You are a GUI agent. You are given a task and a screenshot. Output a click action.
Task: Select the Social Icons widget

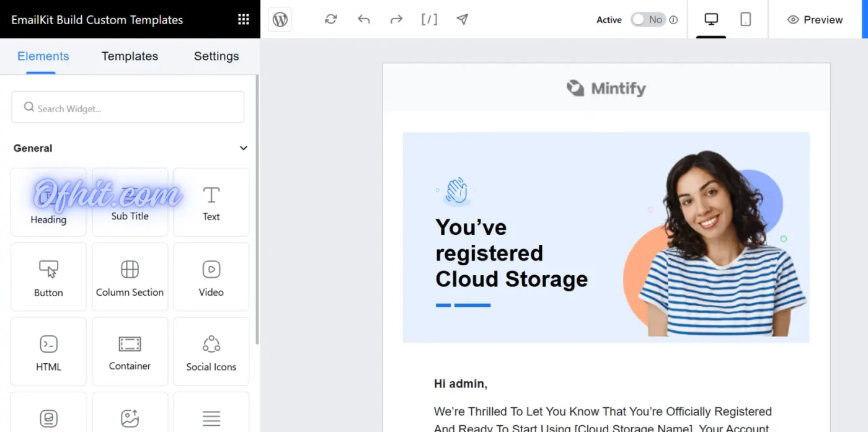(x=211, y=351)
